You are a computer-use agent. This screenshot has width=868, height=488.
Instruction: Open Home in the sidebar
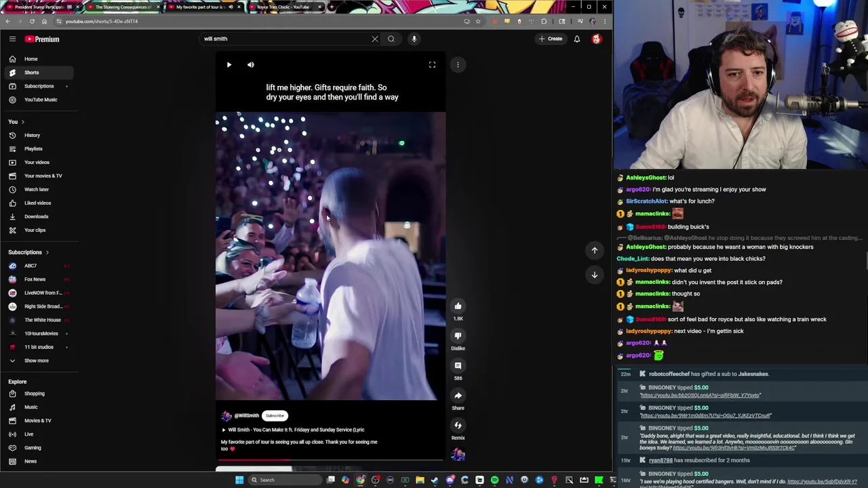click(39, 59)
